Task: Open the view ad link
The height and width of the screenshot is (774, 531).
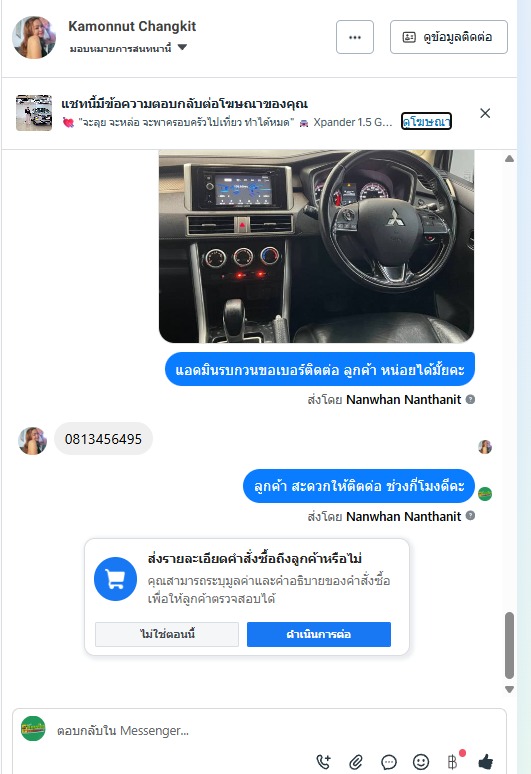Action: [x=426, y=121]
